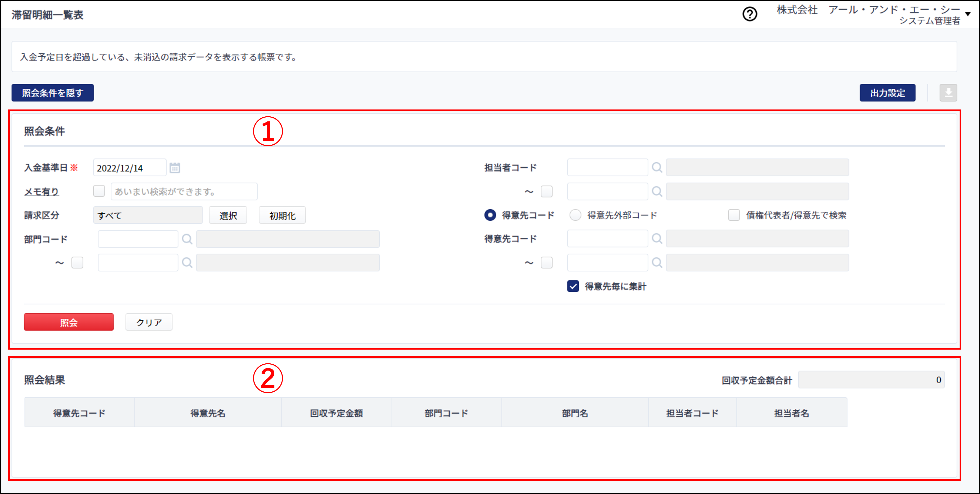Enable the 部門コード range checkbox
The height and width of the screenshot is (494, 980).
77,262
